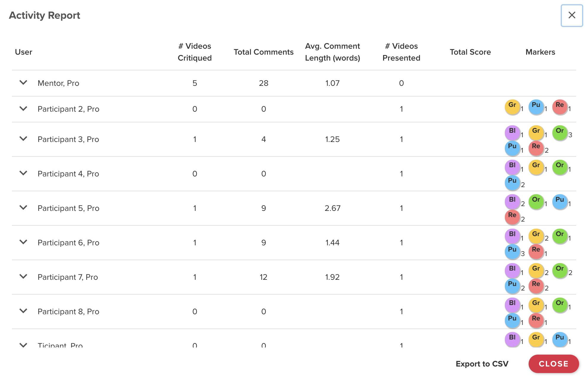Expand Participant 2, Pro details
The width and height of the screenshot is (588, 376).
tap(23, 108)
